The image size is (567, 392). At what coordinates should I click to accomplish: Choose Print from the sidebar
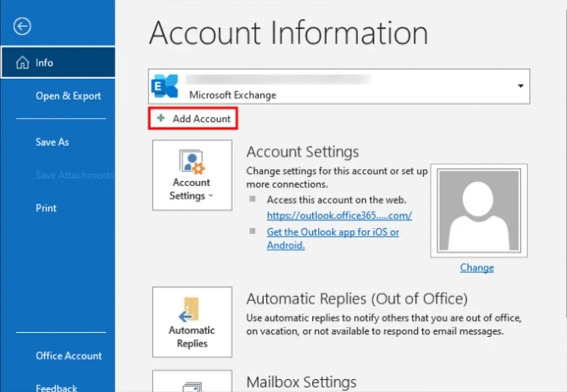(46, 208)
